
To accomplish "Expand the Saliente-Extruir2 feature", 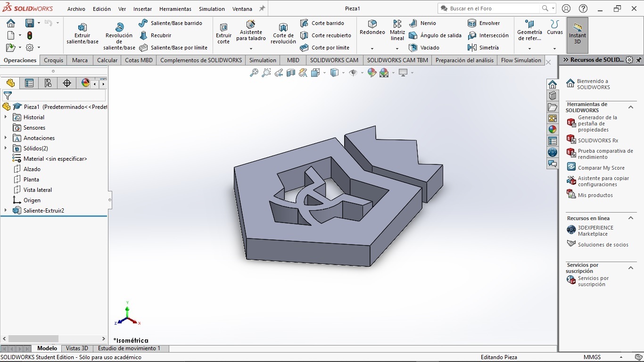I will [x=6, y=211].
